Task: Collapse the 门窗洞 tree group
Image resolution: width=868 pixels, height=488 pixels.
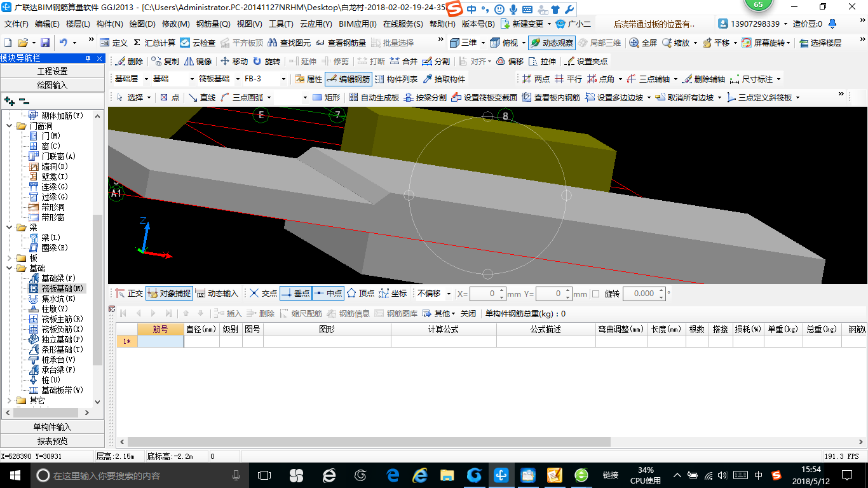Action: coord(10,126)
